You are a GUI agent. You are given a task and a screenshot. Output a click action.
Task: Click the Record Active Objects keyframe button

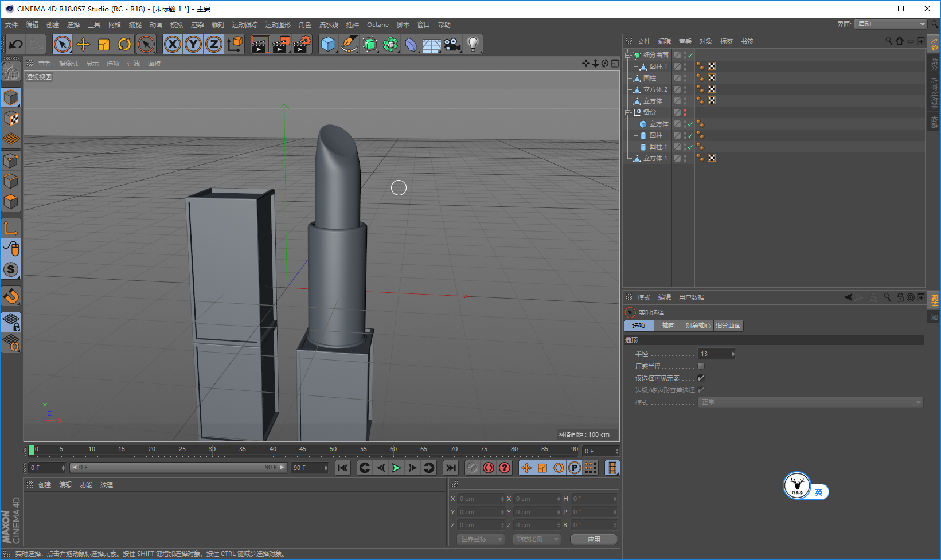pos(472,468)
